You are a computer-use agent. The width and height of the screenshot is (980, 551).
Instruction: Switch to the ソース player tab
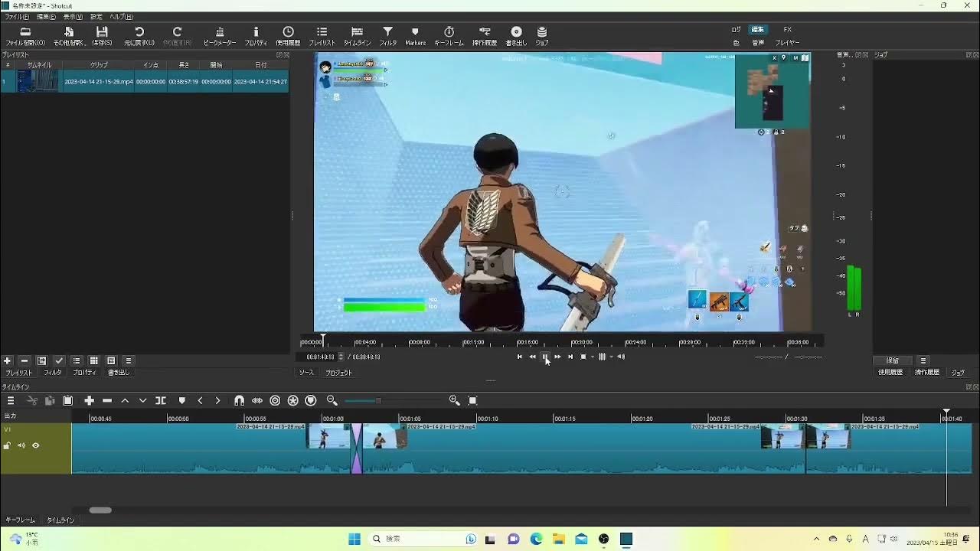[x=306, y=373]
